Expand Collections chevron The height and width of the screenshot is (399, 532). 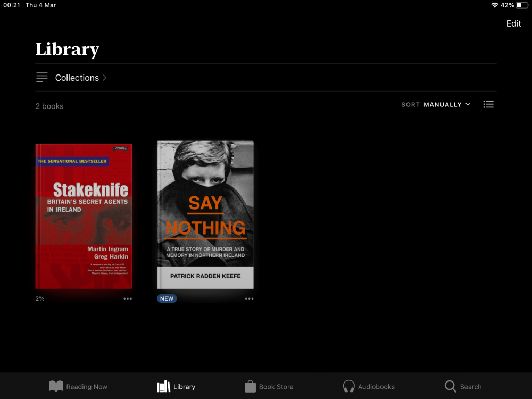click(104, 78)
